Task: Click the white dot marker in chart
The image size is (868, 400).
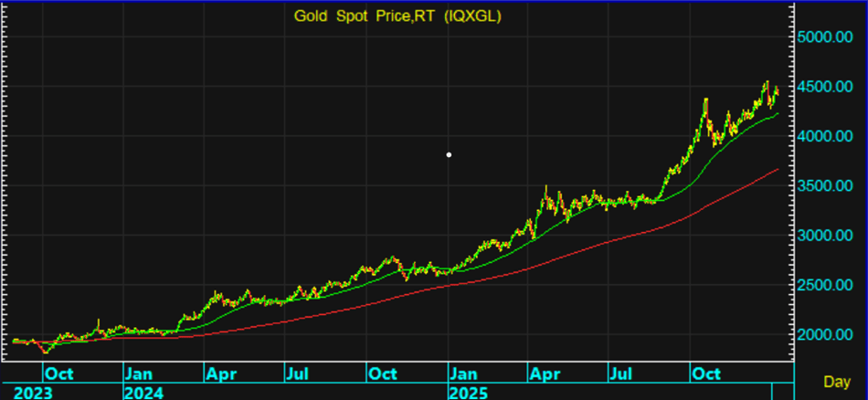Action: [449, 154]
